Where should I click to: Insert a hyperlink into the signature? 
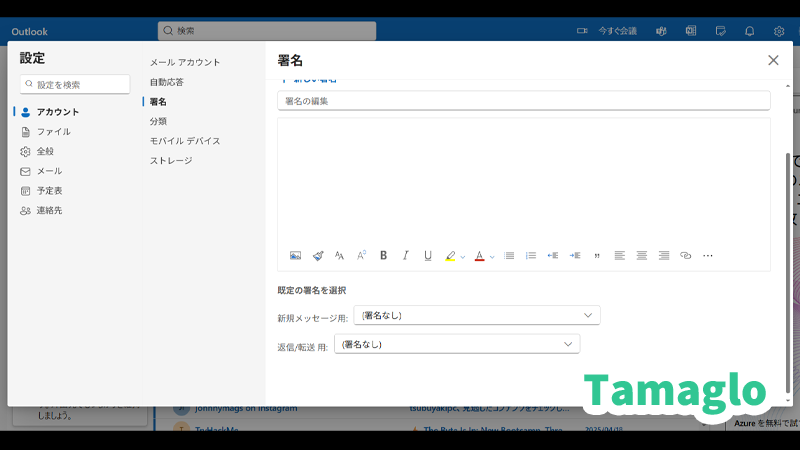pos(685,256)
